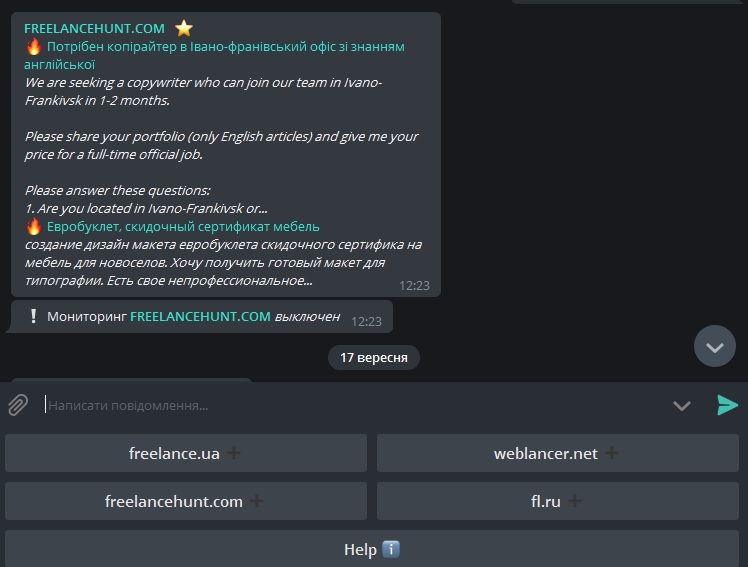This screenshot has width=748, height=567.
Task: Click FREELANCEHUNT.COM link in monitoring status message
Action: [x=200, y=316]
